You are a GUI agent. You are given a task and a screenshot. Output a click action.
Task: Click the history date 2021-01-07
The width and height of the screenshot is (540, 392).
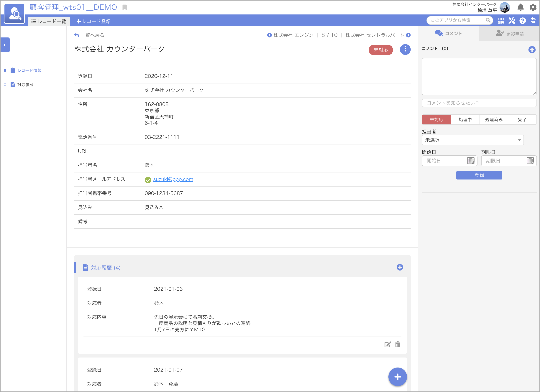click(168, 370)
